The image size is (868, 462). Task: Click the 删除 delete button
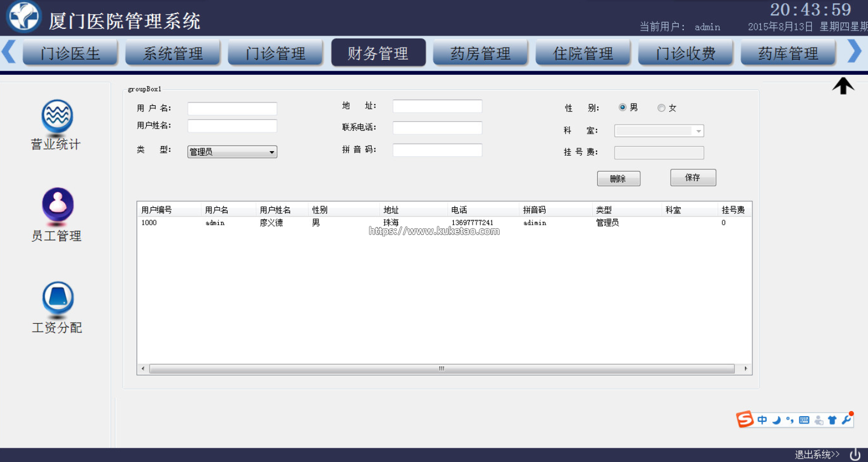[619, 179]
